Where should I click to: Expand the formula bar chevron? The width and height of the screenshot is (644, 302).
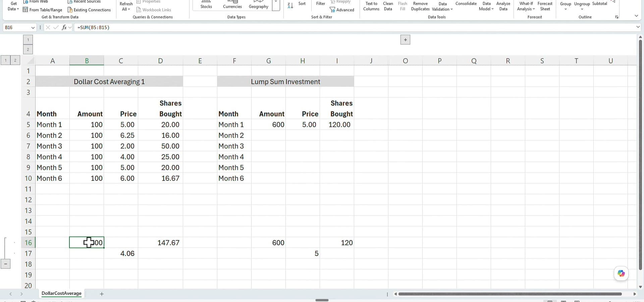[x=638, y=27]
